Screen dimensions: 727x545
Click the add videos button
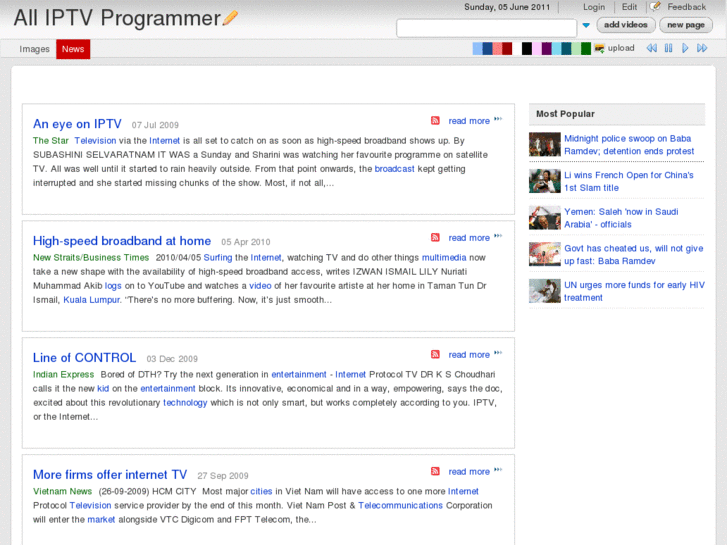(x=626, y=25)
